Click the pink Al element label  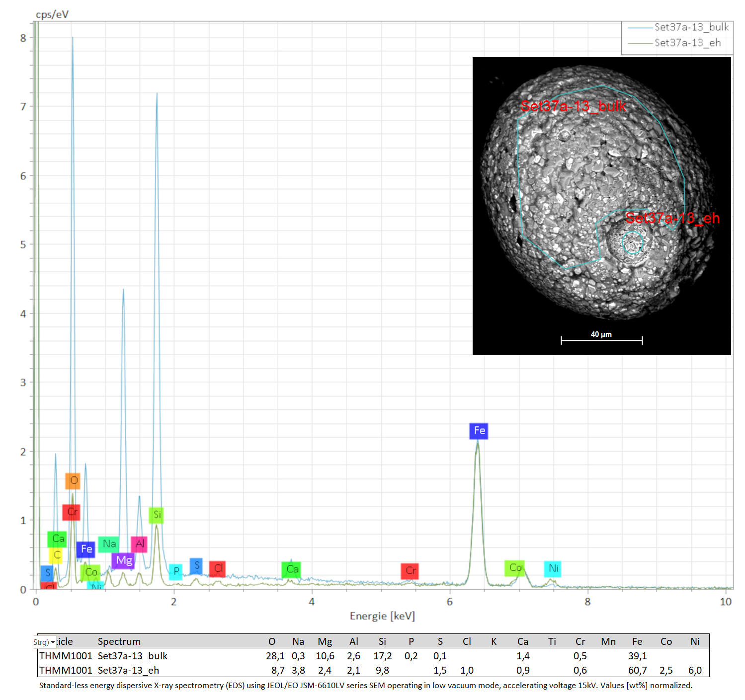point(139,544)
